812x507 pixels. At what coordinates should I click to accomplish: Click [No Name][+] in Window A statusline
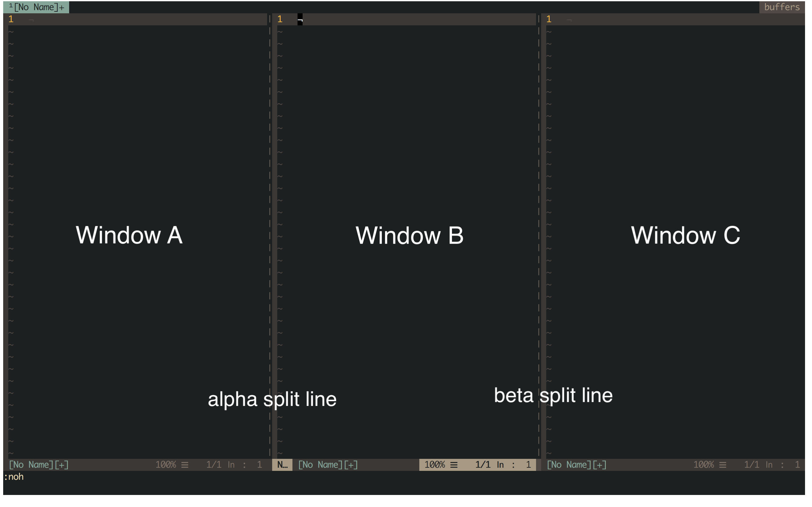coord(39,465)
